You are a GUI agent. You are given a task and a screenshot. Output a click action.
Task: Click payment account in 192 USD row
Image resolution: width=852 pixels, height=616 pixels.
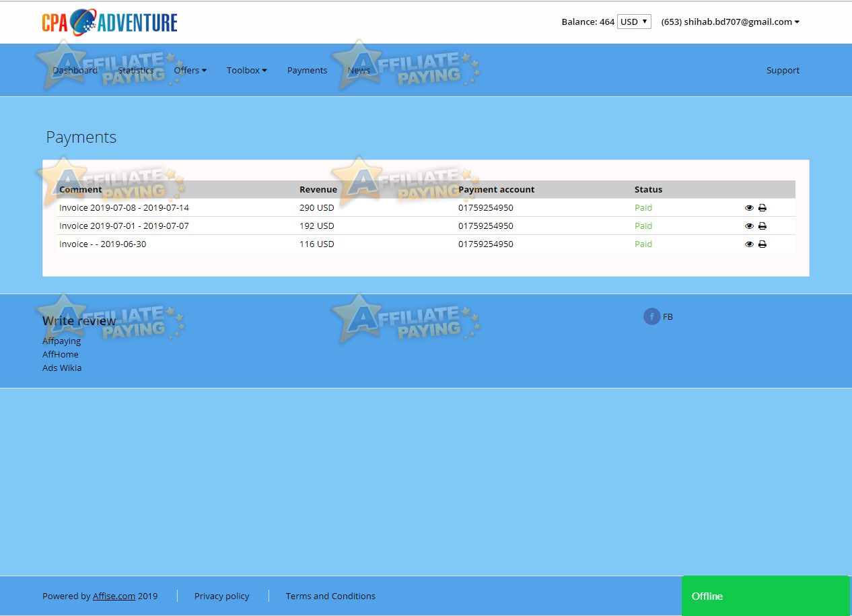click(486, 226)
